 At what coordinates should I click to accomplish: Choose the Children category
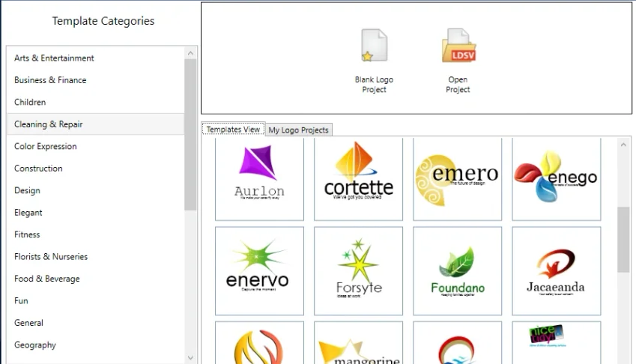[x=96, y=102]
